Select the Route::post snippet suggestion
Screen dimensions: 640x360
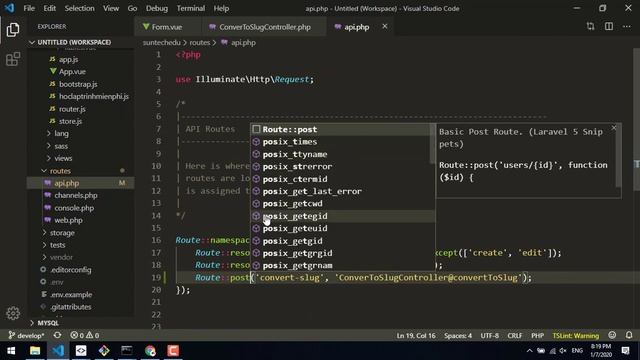pos(342,129)
